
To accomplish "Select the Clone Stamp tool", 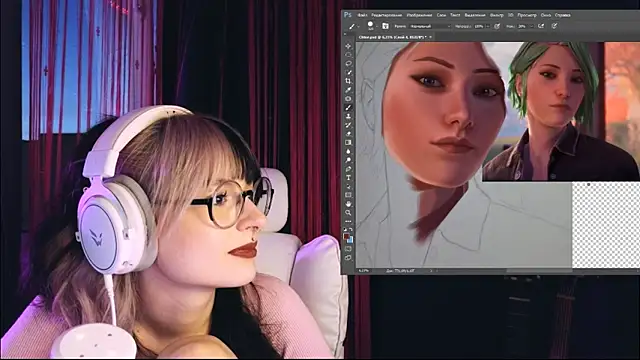I will click(348, 116).
